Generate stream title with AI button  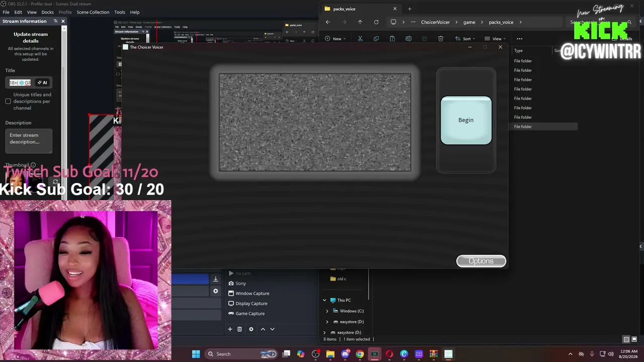pos(42,82)
